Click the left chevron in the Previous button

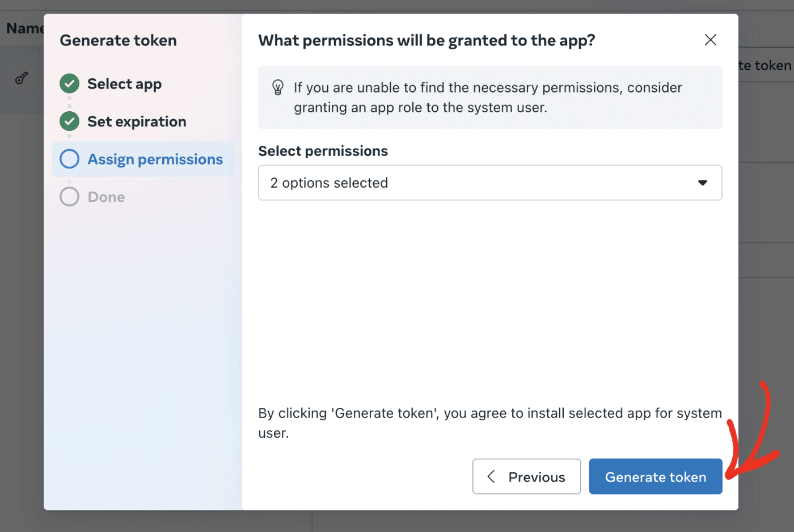491,476
